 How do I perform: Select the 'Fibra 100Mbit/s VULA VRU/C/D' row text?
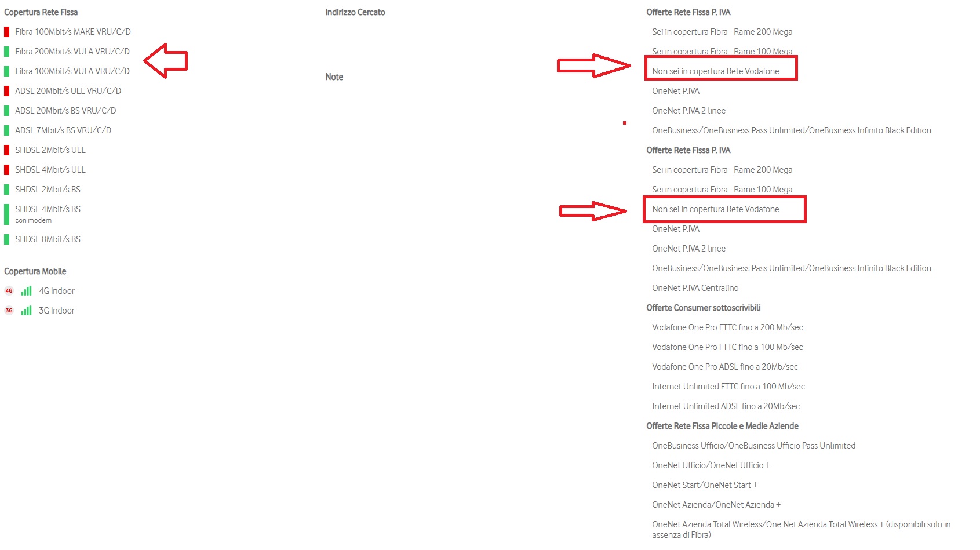(x=72, y=71)
